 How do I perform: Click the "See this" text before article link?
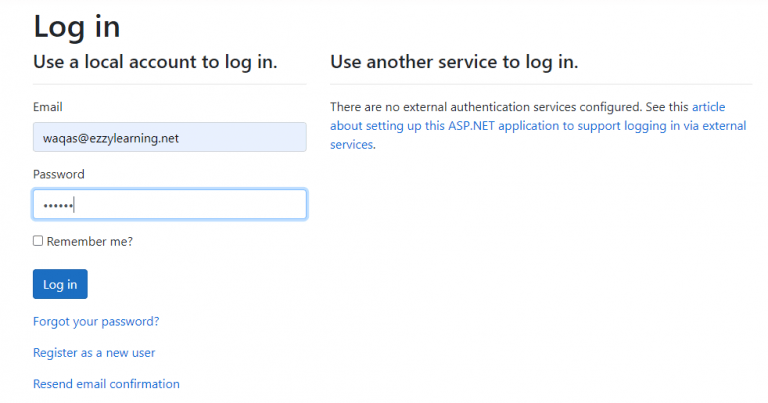[667, 107]
